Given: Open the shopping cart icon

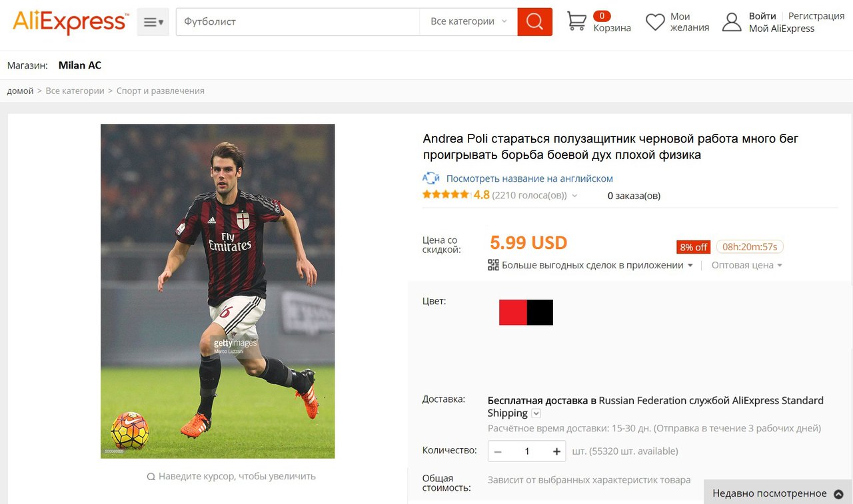Looking at the screenshot, I should coord(576,21).
